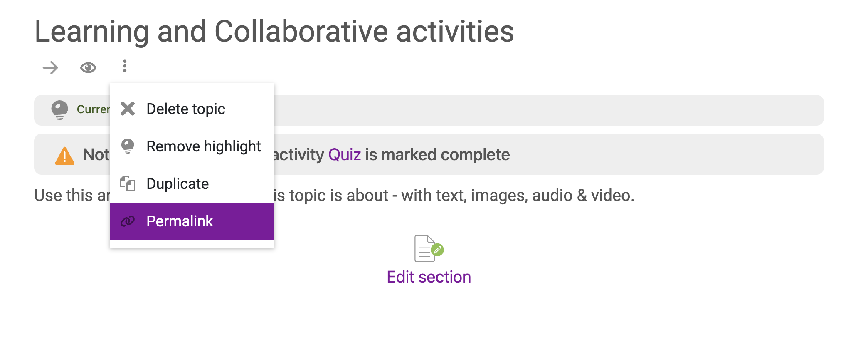Click the Edit section link

coord(429,277)
